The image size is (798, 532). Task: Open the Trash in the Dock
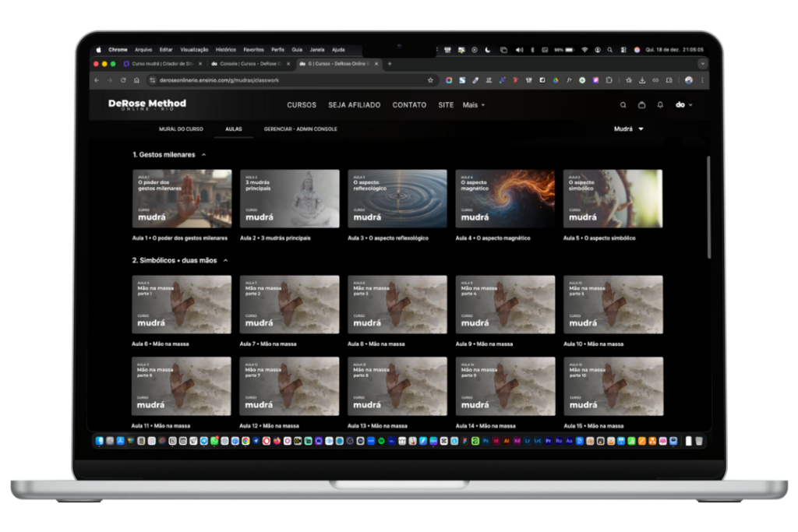(x=699, y=441)
